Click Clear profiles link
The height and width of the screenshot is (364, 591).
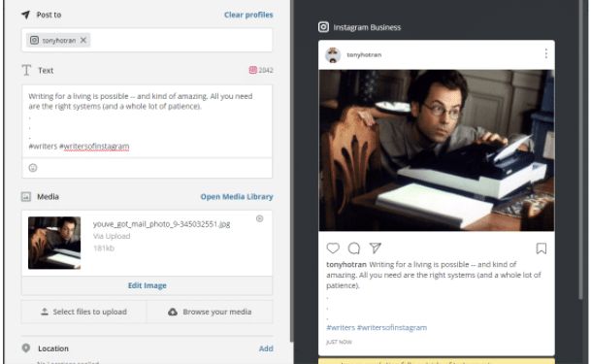coord(248,15)
